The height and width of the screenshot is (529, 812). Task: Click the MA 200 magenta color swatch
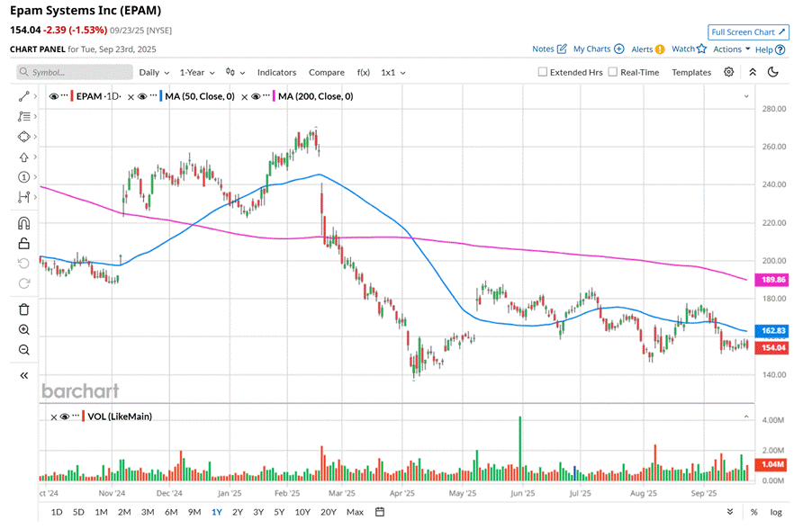coord(274,96)
